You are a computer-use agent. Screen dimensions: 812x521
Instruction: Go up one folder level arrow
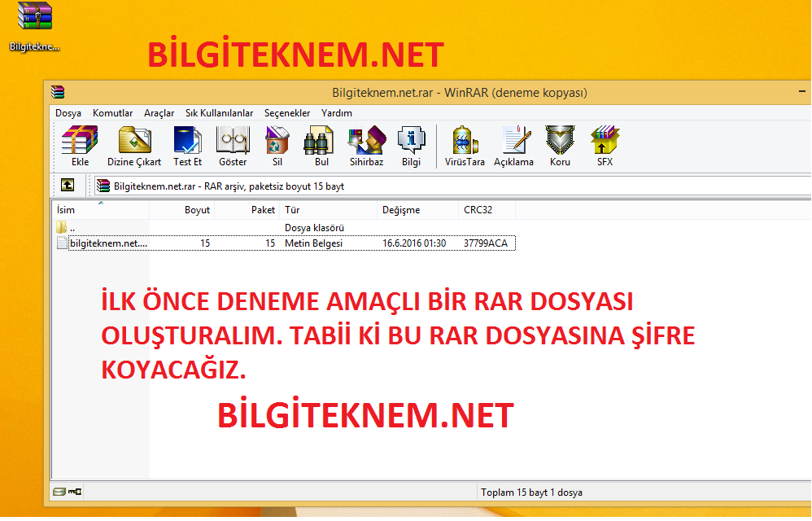click(x=68, y=185)
